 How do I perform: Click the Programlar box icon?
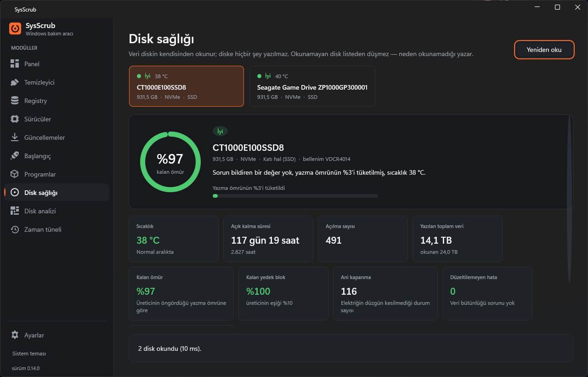click(15, 174)
